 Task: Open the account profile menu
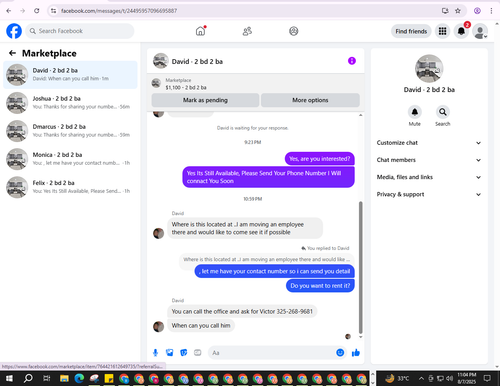(480, 31)
